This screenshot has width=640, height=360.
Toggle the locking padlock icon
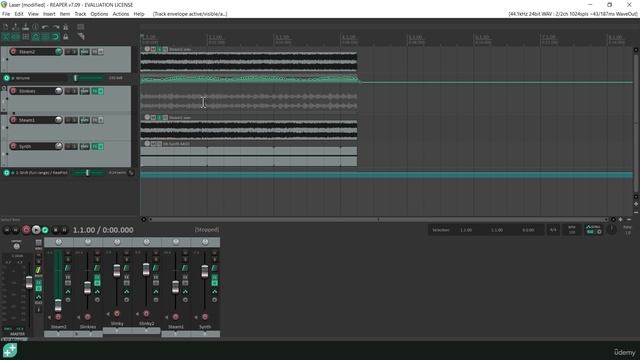65,37
